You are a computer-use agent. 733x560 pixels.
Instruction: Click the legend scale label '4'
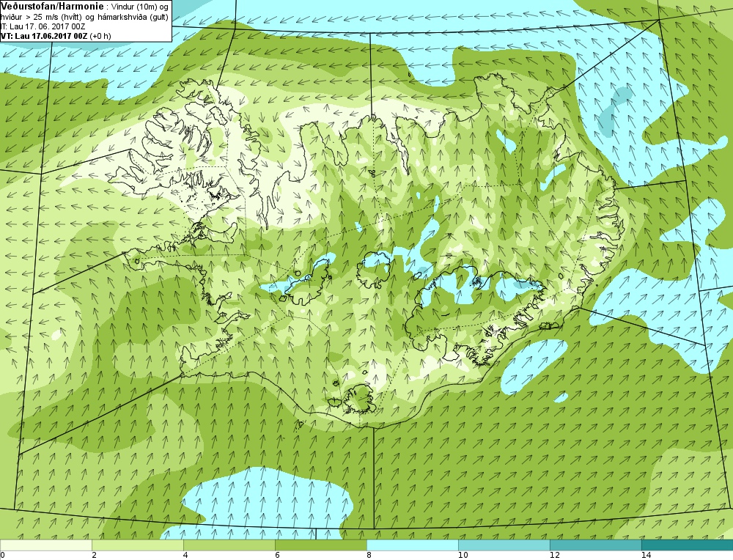(x=185, y=556)
